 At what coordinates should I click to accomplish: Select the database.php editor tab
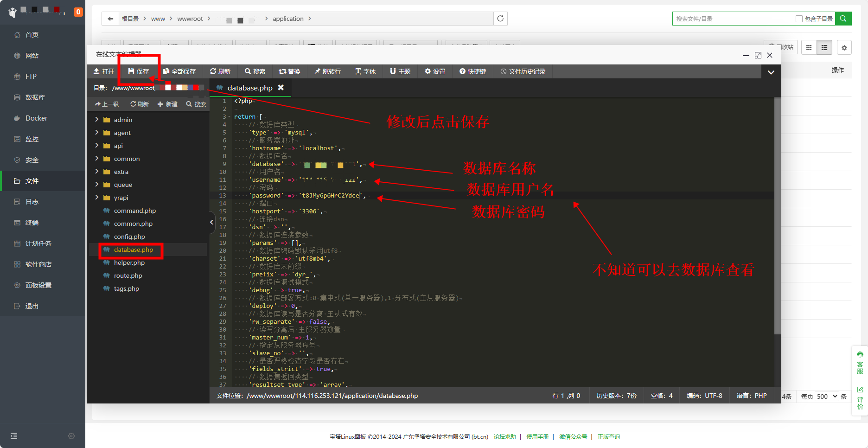tap(249, 88)
